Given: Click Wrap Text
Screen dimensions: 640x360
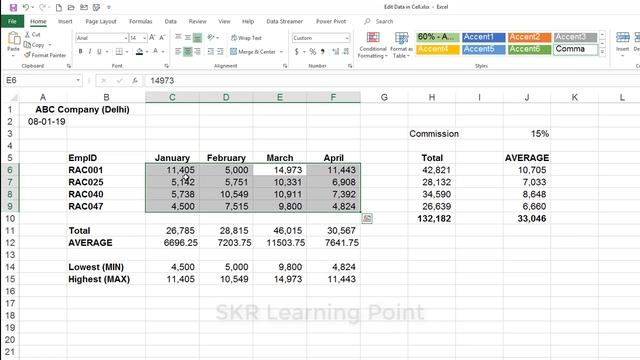Looking at the screenshot, I should [246, 38].
